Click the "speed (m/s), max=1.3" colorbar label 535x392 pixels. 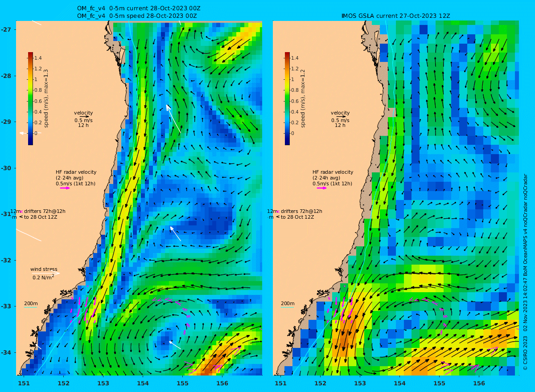pyautogui.click(x=46, y=98)
